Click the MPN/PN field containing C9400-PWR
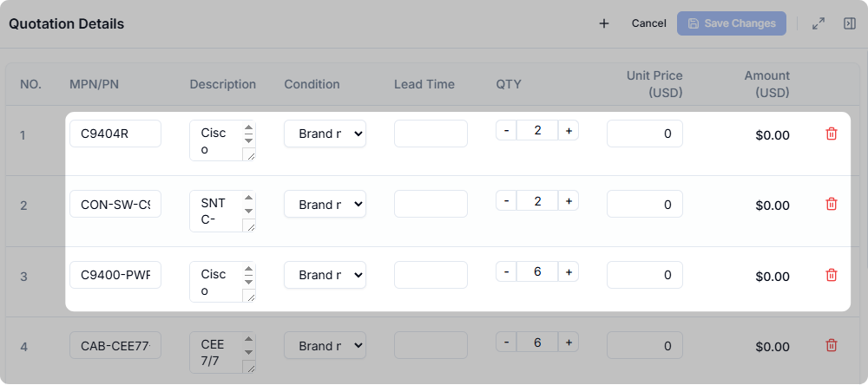868x385 pixels. 115,275
